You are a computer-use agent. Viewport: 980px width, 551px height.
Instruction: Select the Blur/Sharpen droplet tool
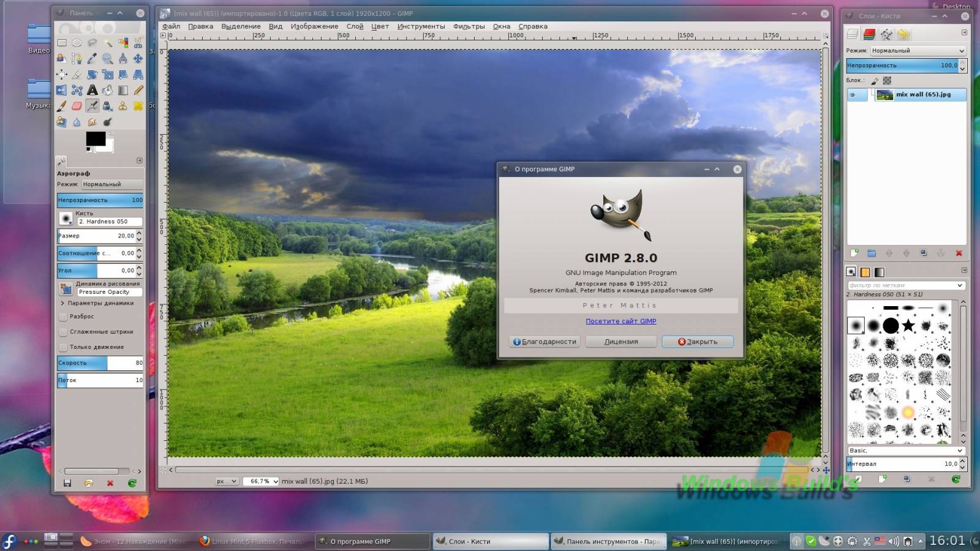(77, 122)
